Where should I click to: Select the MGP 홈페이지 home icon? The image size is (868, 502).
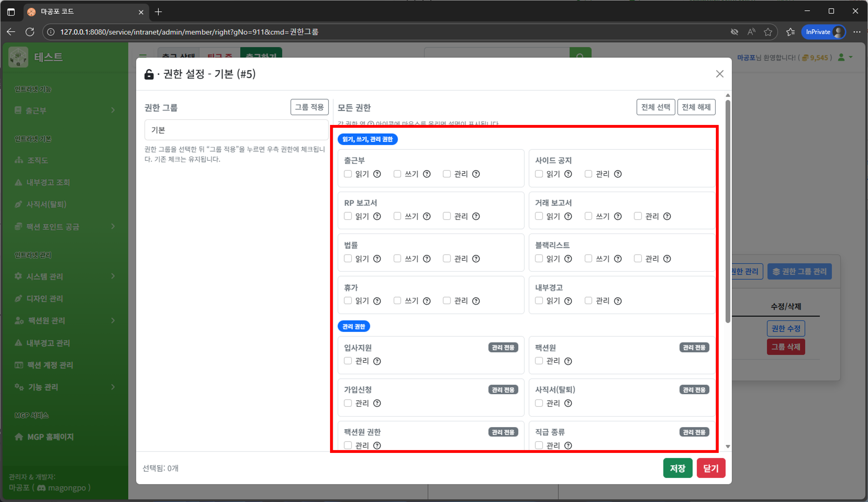coord(19,436)
